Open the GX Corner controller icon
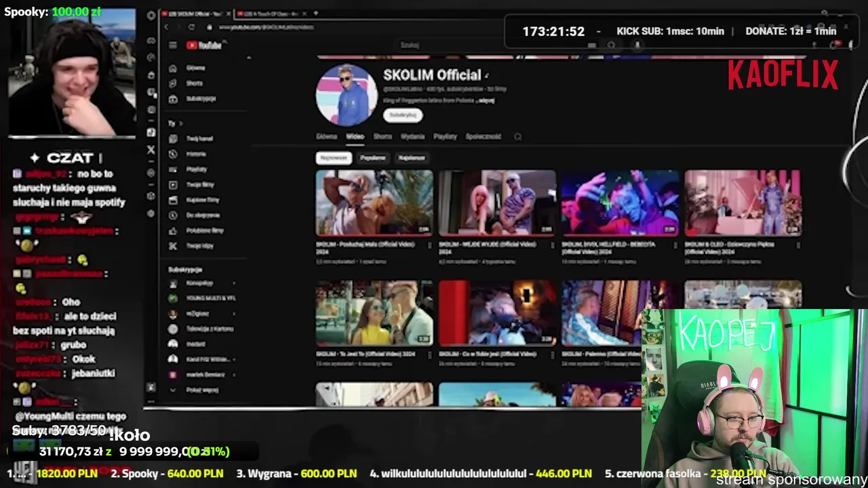868x488 pixels. click(151, 40)
